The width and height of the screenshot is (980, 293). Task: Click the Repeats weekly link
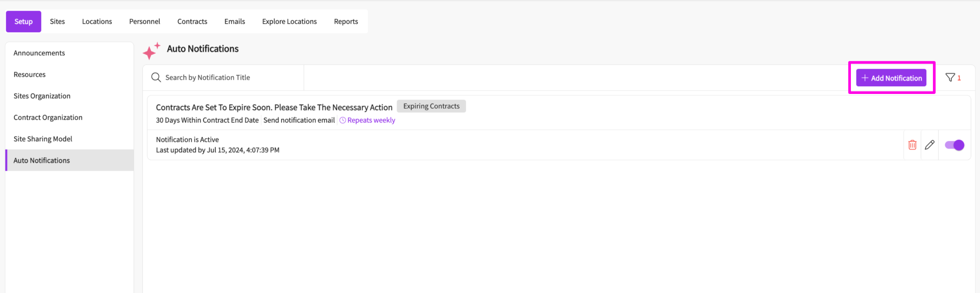371,120
